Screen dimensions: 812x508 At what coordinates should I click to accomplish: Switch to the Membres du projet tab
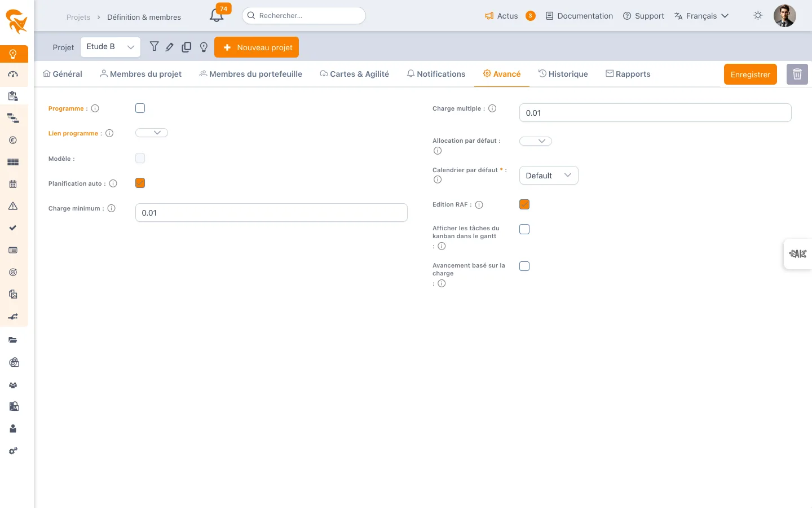pyautogui.click(x=141, y=74)
